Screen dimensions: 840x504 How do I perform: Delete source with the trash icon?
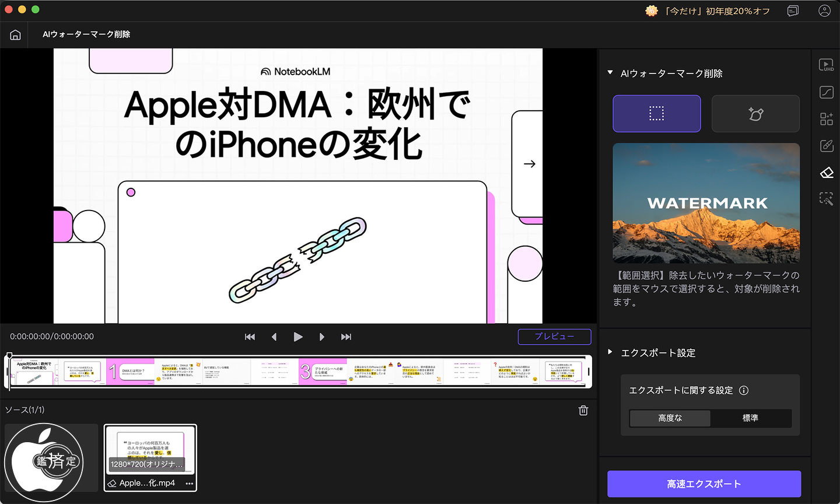pos(583,411)
